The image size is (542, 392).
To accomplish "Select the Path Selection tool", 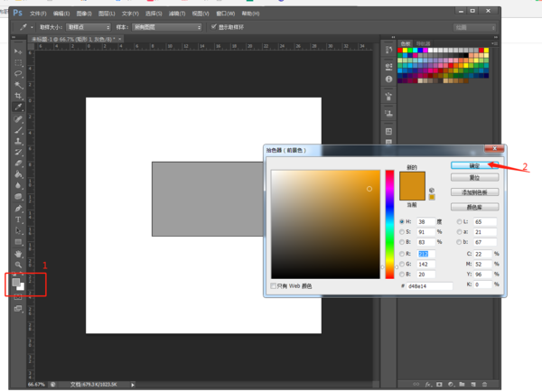I will coord(18,230).
